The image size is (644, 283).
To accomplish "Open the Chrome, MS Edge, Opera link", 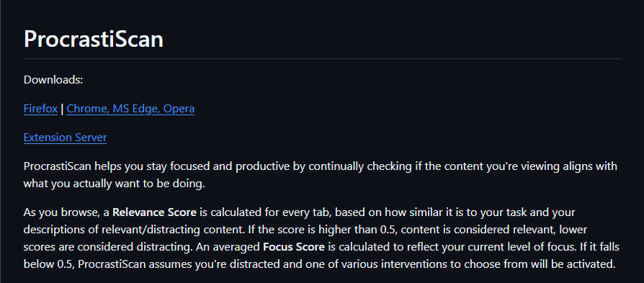I will pos(130,109).
